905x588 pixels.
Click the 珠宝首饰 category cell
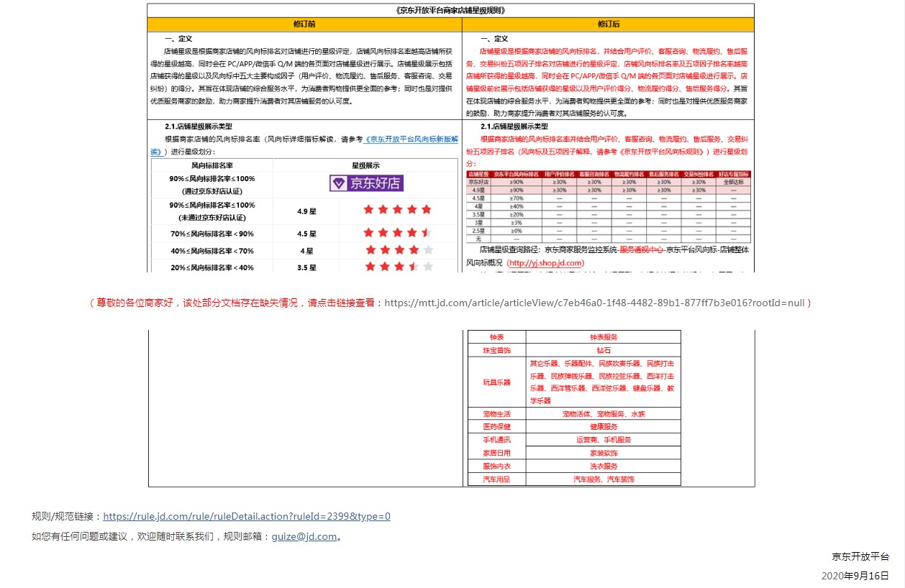pos(497,350)
